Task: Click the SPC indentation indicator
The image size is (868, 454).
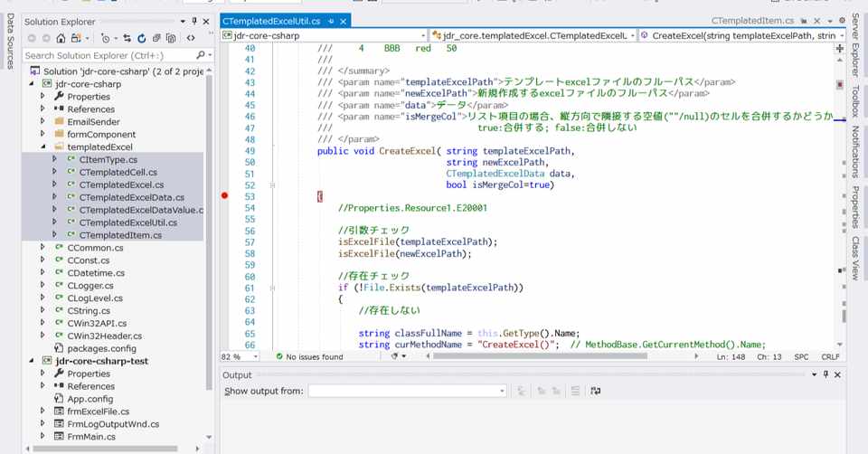Action: tap(801, 357)
